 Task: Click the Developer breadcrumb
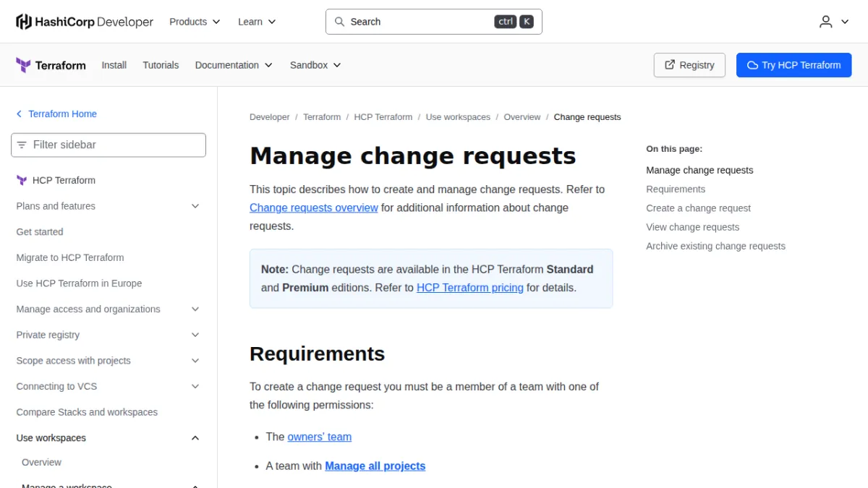pos(270,117)
